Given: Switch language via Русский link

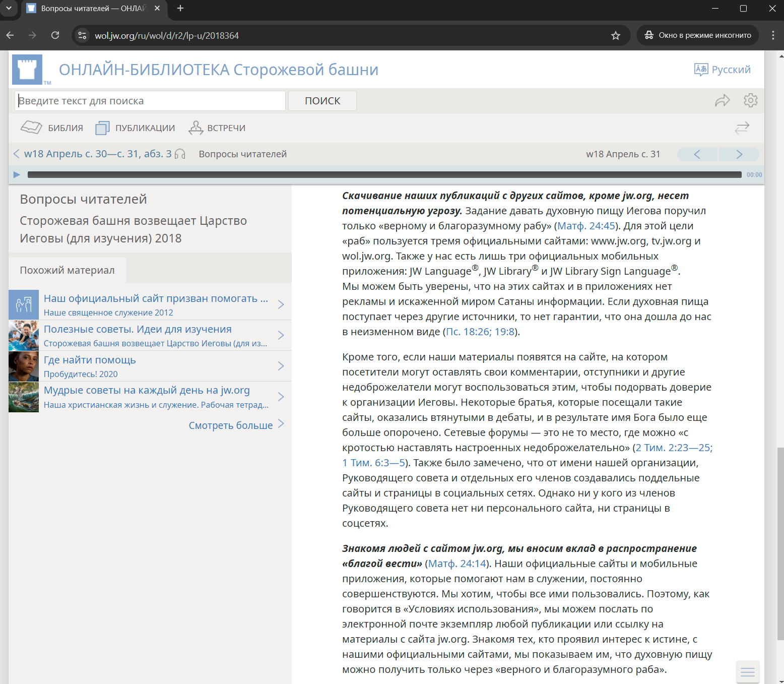Looking at the screenshot, I should (731, 70).
